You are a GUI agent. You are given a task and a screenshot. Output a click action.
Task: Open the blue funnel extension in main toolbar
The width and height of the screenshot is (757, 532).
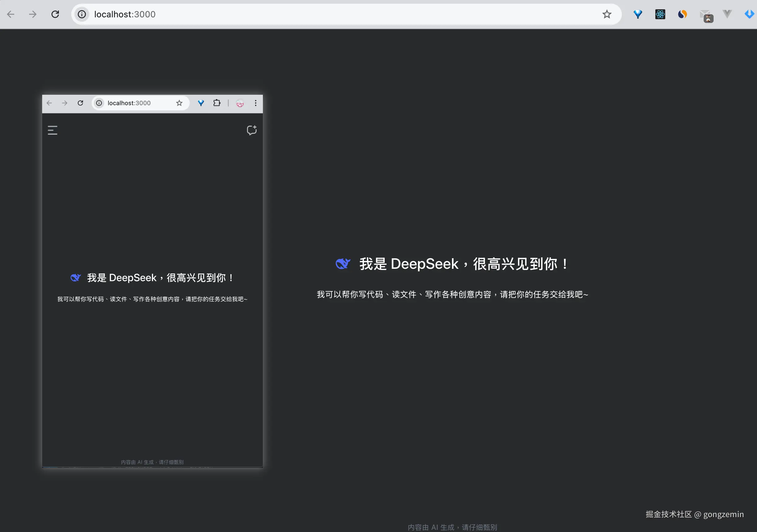coord(638,14)
